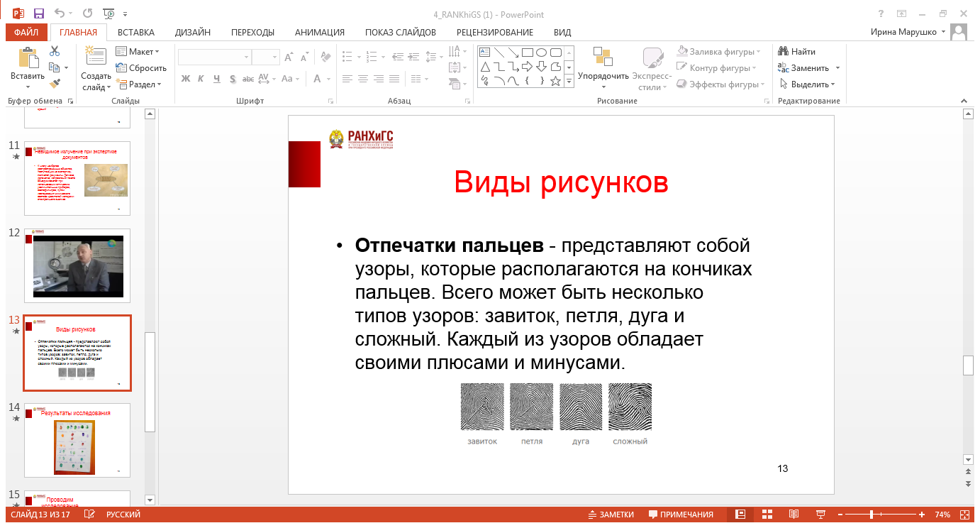Screen dimensions: 980x528
Task: Toggle text shadow S formatting
Action: click(232, 79)
